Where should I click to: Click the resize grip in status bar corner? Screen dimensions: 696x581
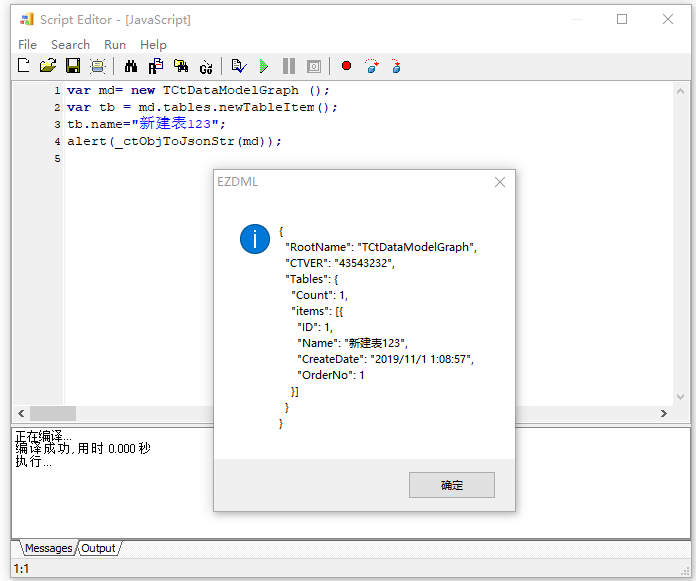coord(685,571)
